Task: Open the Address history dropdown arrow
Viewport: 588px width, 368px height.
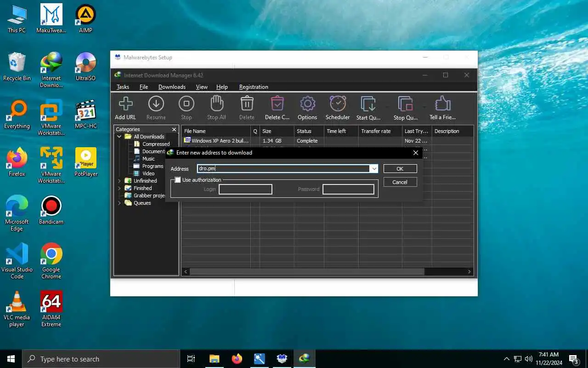Action: 374,169
